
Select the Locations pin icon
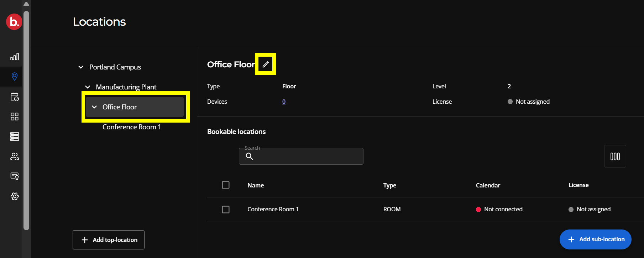tap(15, 76)
